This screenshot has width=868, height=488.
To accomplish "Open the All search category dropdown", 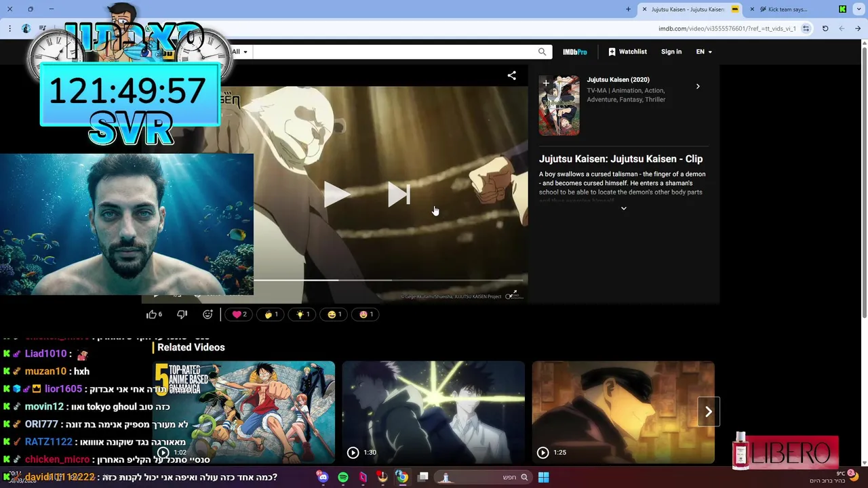I will (x=240, y=52).
